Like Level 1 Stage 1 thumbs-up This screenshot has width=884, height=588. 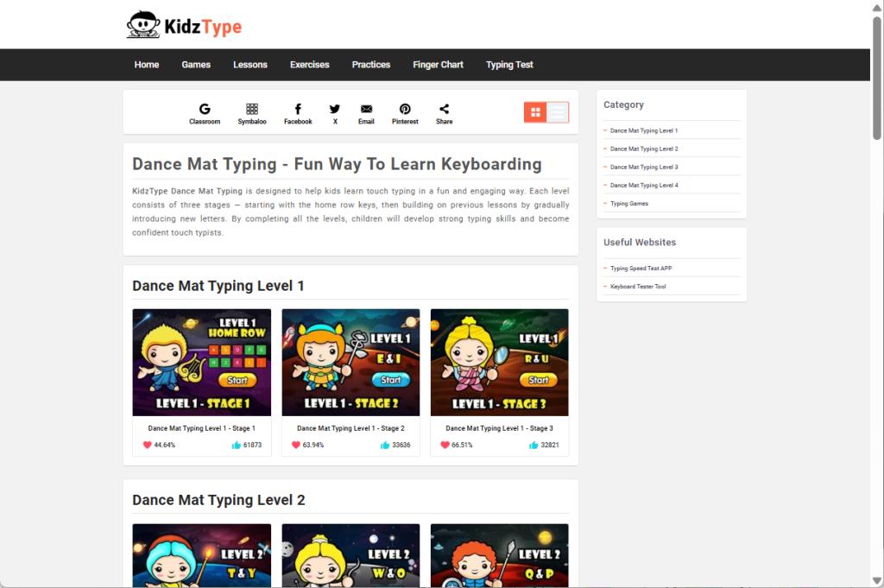tap(237, 446)
